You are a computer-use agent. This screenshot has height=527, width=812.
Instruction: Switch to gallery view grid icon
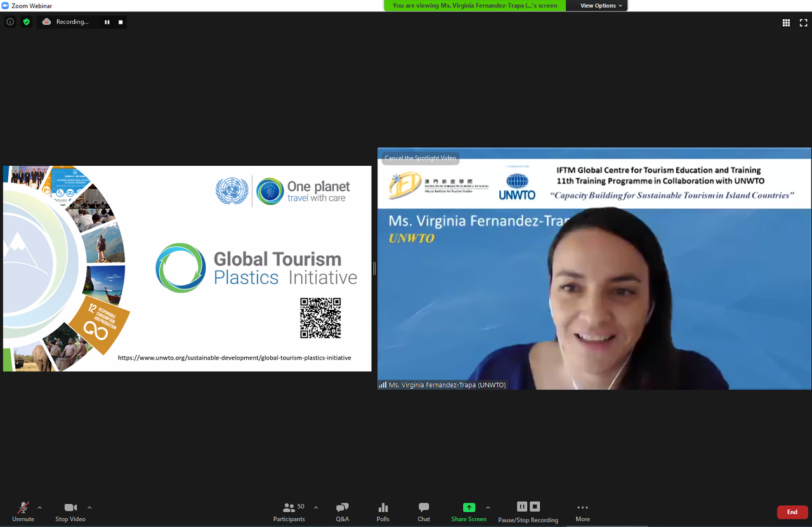pyautogui.click(x=786, y=23)
